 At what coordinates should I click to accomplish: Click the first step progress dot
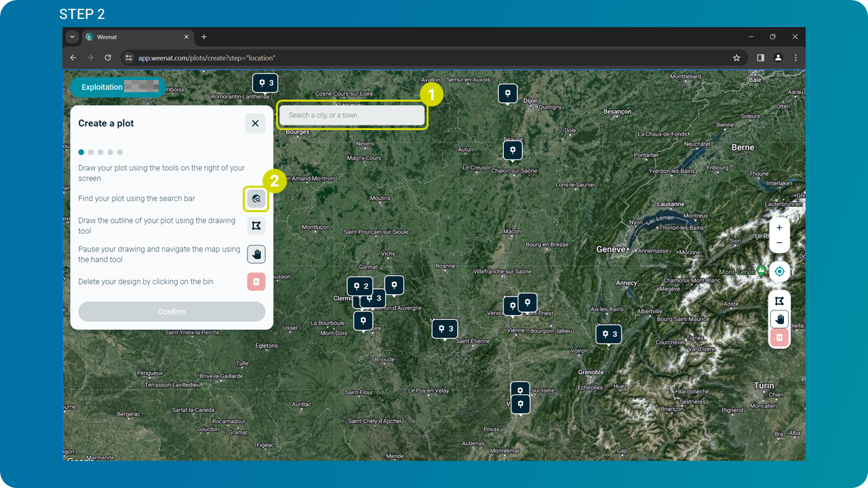(81, 152)
